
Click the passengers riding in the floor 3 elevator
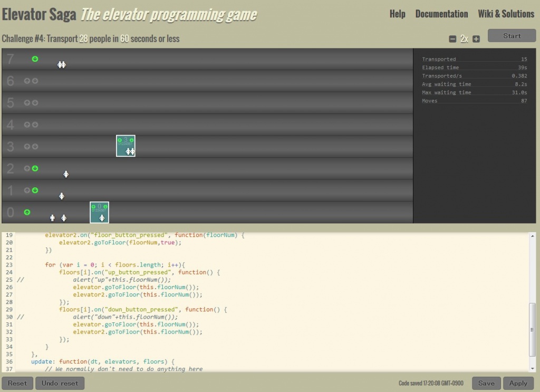point(130,151)
